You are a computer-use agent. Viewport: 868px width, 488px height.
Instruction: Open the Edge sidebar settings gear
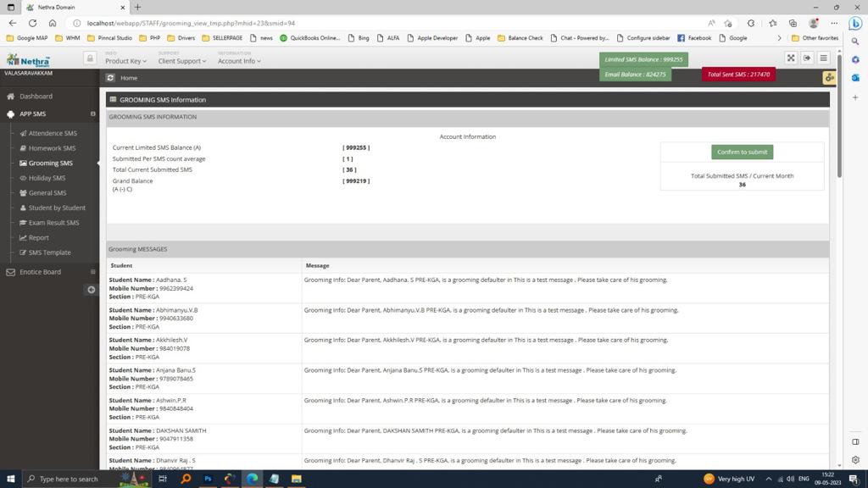[x=855, y=460]
